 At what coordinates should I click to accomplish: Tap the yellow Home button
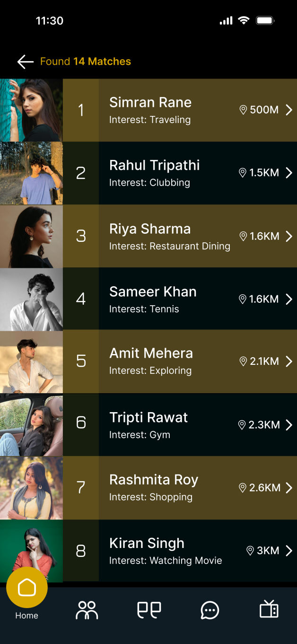click(x=27, y=588)
